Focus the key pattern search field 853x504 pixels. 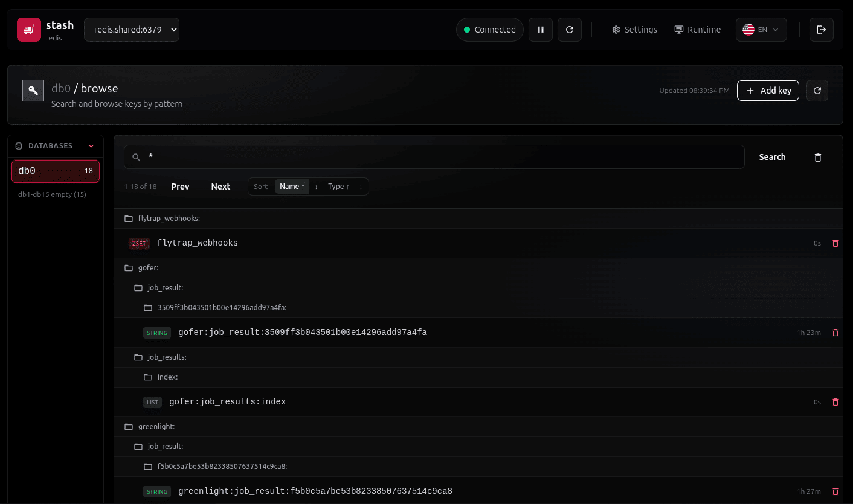tap(434, 157)
